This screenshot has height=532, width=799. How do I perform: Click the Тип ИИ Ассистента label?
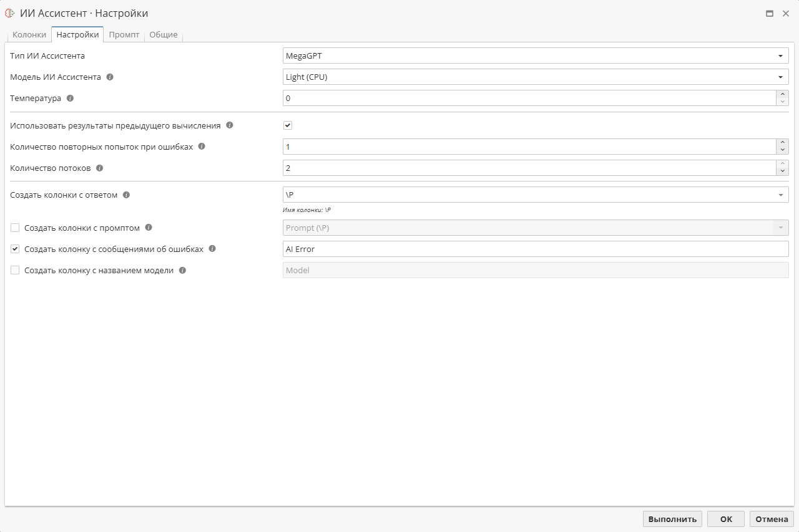[47, 56]
